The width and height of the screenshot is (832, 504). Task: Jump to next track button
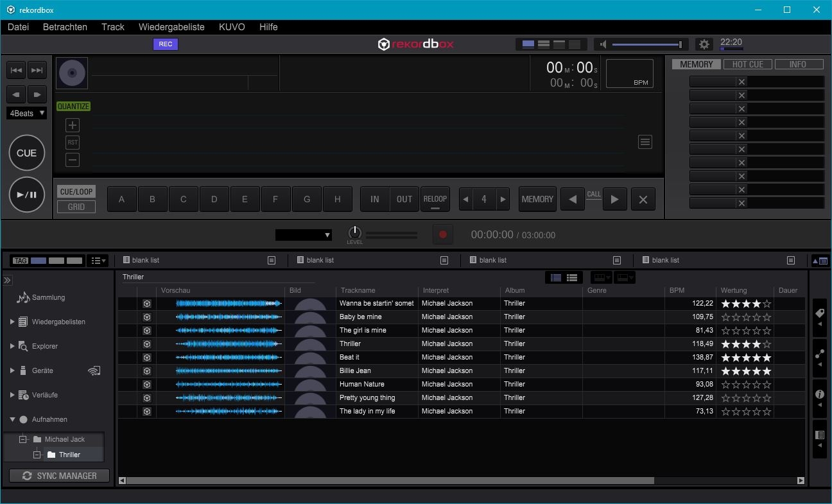click(37, 70)
